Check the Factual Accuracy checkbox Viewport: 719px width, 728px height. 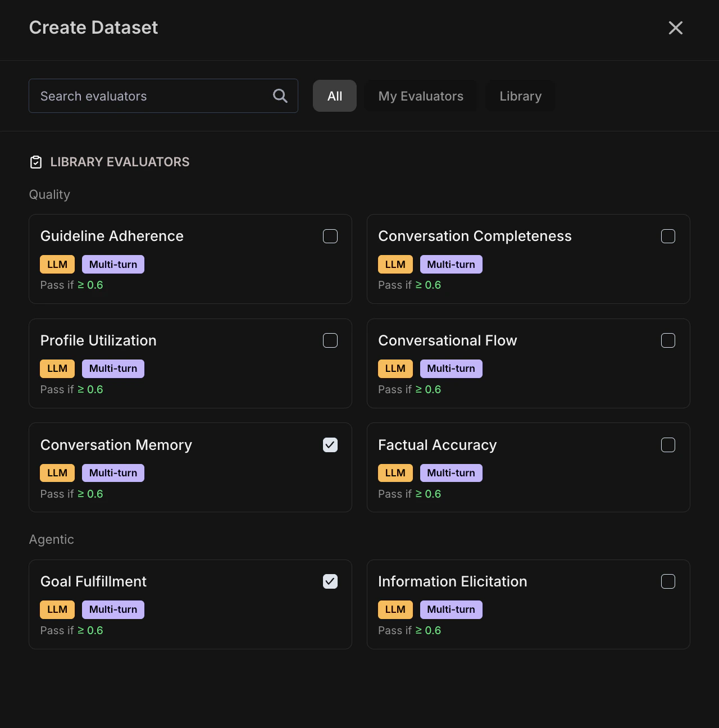[x=668, y=445]
